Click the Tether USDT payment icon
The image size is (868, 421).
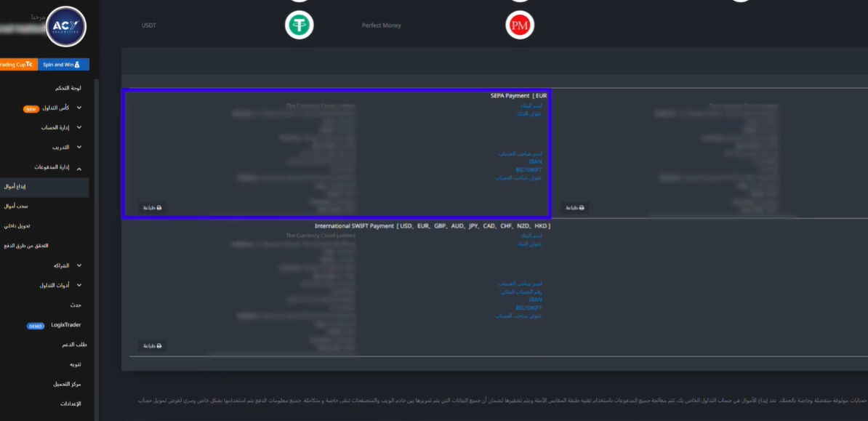point(299,25)
